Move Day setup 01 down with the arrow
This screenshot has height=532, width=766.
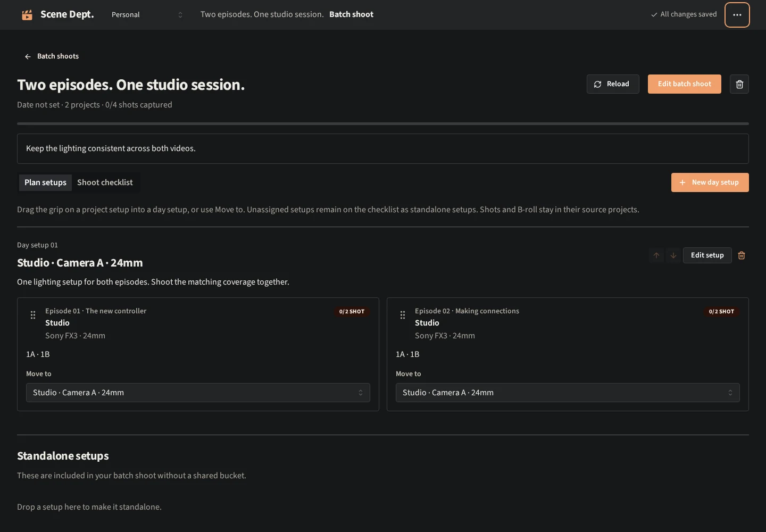tap(673, 255)
